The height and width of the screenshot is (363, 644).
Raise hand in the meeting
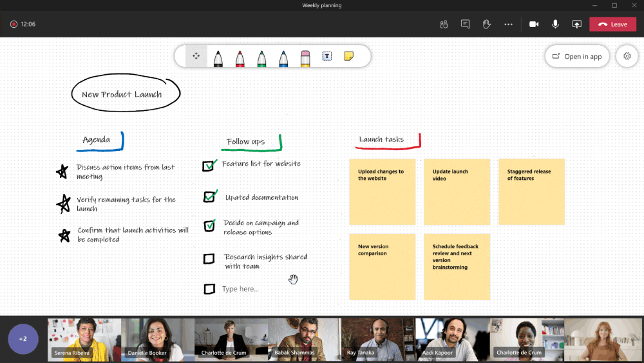(x=487, y=25)
